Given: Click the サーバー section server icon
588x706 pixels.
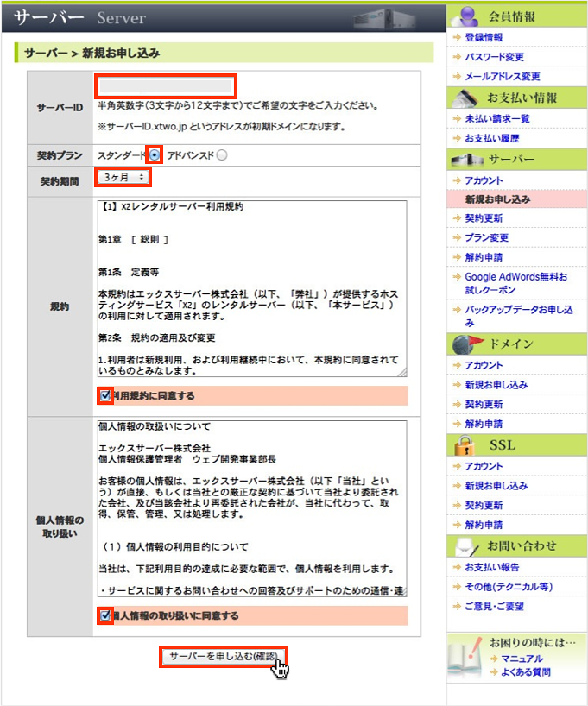Looking at the screenshot, I should tap(467, 160).
